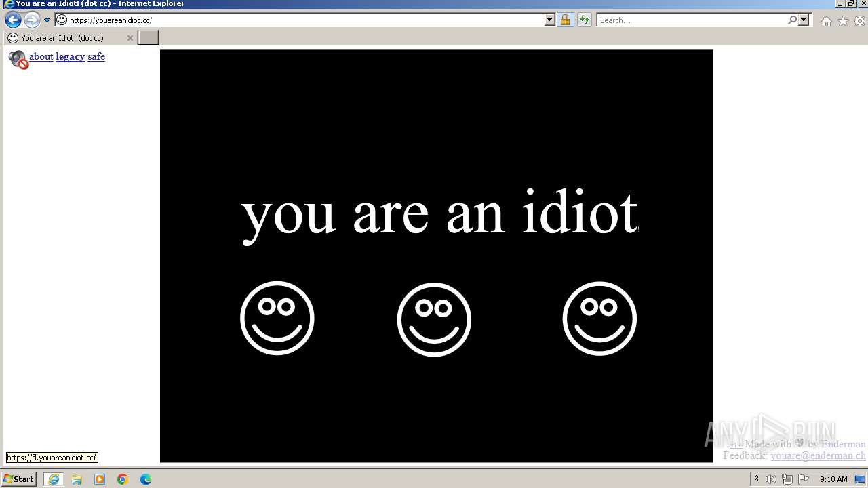Go back with the browser Back arrow
The height and width of the screenshot is (488, 868).
point(13,20)
